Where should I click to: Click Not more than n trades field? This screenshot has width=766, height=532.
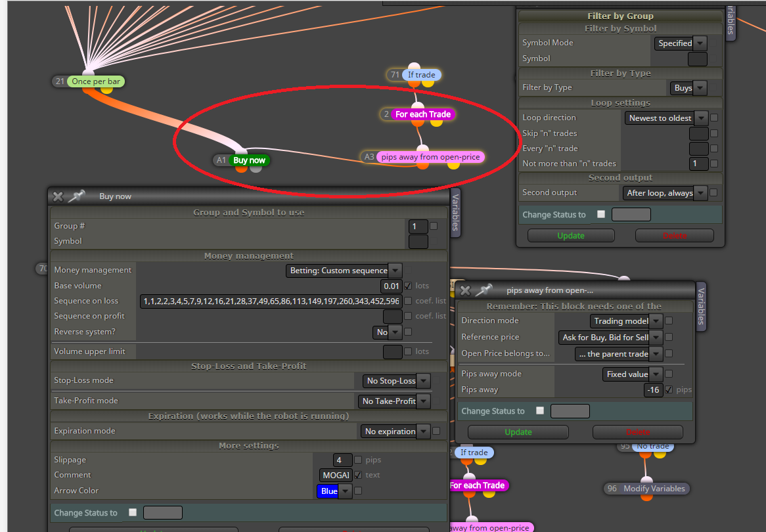point(698,164)
